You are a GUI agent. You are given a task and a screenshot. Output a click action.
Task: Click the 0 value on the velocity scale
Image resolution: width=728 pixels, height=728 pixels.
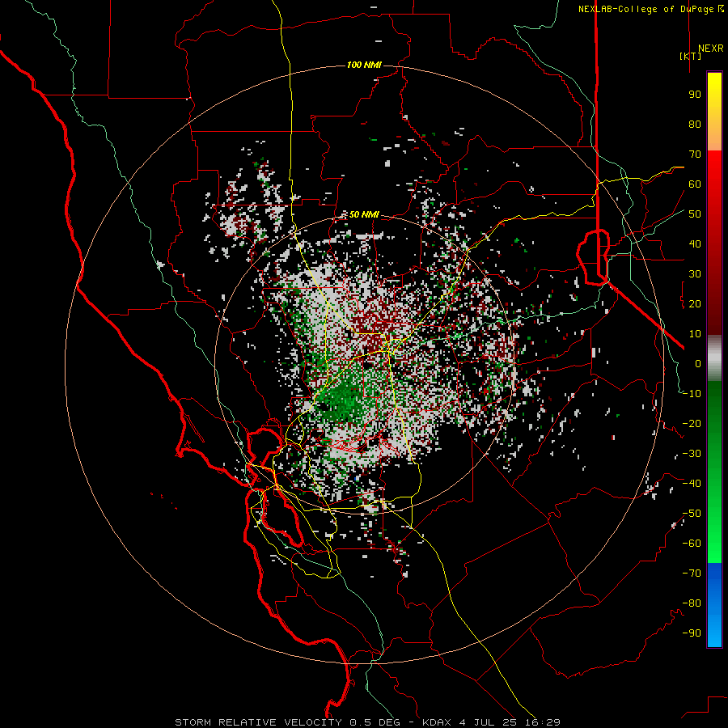click(698, 364)
